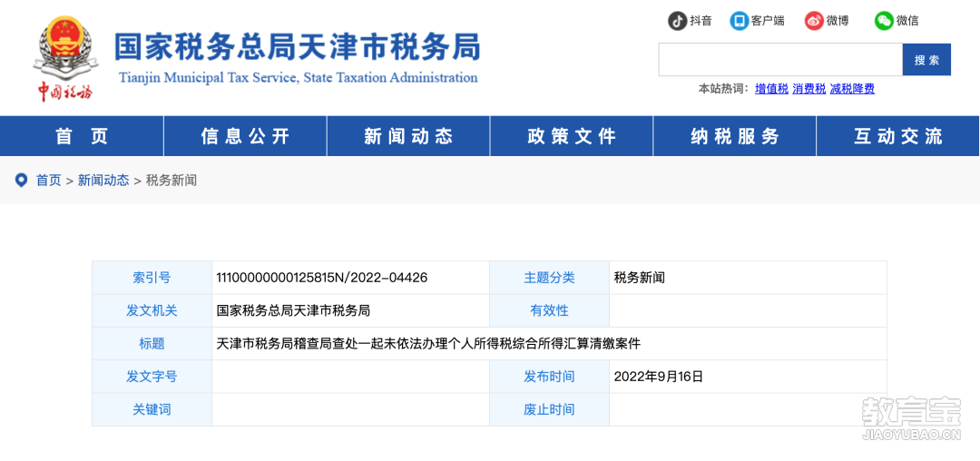Click the 客户端 client app icon
The width and height of the screenshot is (980, 461).
pyautogui.click(x=740, y=21)
